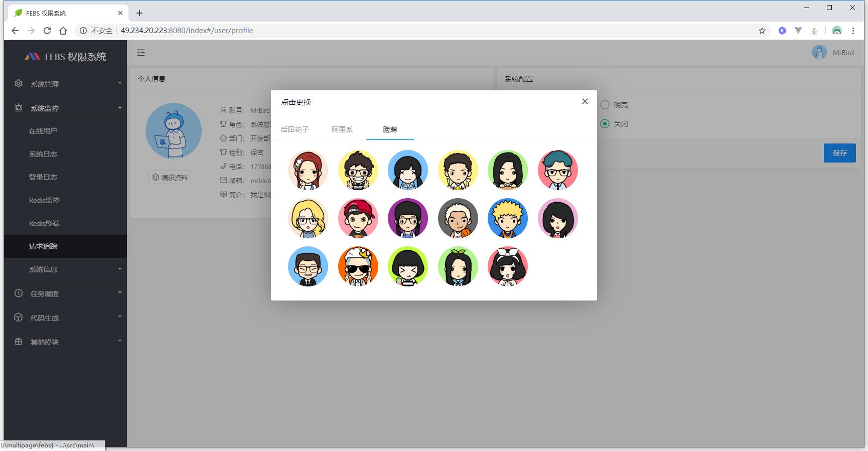Open the browser home page

pos(63,31)
